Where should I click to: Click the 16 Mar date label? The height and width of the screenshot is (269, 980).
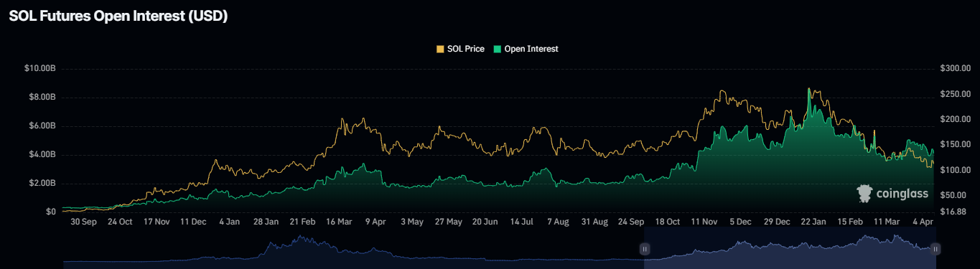[340, 222]
